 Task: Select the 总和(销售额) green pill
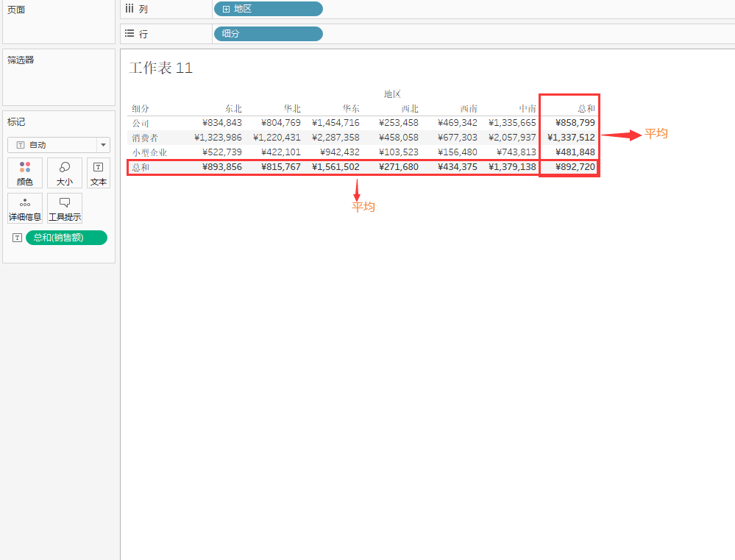pyautogui.click(x=66, y=238)
